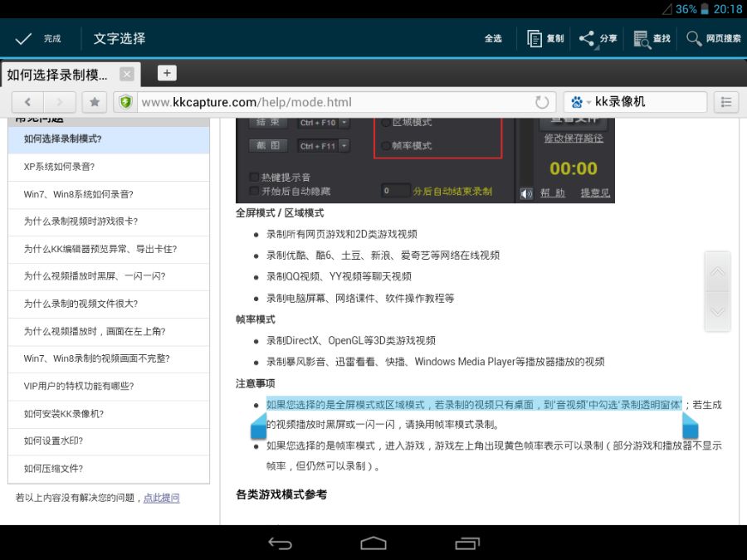Bookmark the page with the star
The width and height of the screenshot is (747, 560).
click(95, 102)
